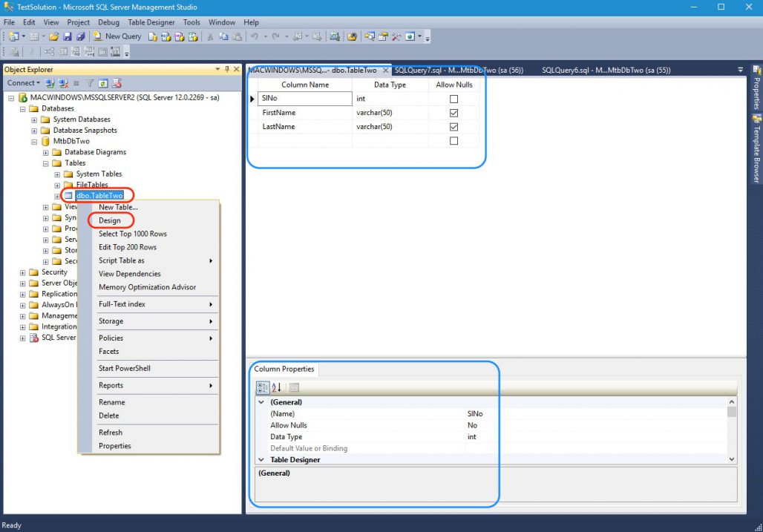Open the Connect dropdown in Object Explorer

23,83
